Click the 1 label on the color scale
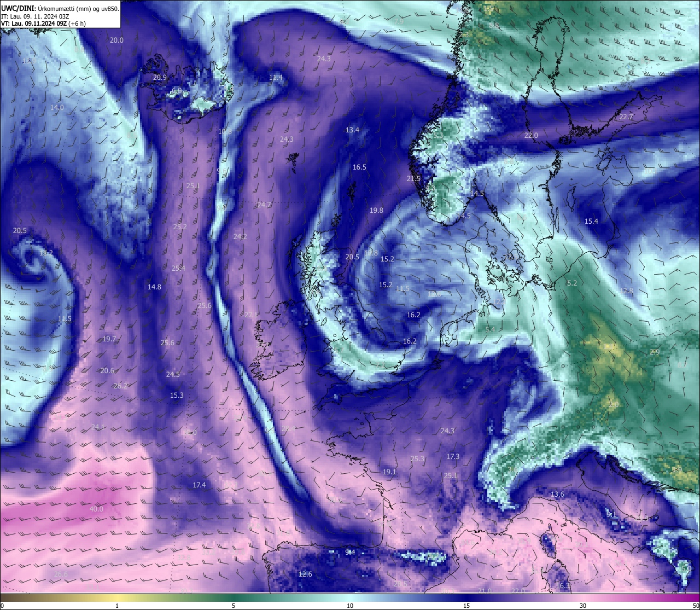This screenshot has width=700, height=610. [117, 606]
